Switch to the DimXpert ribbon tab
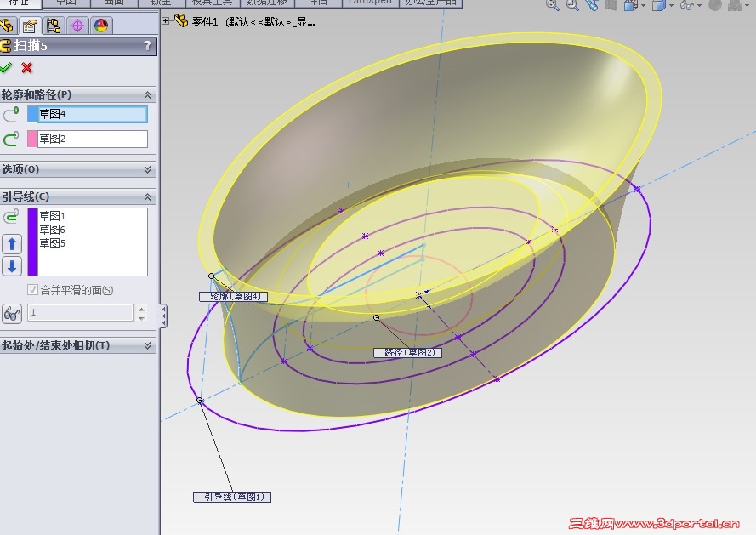Image resolution: width=756 pixels, height=535 pixels. [370, 3]
